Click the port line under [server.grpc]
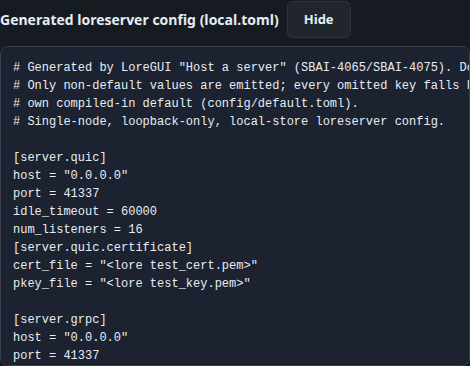 tap(56, 355)
